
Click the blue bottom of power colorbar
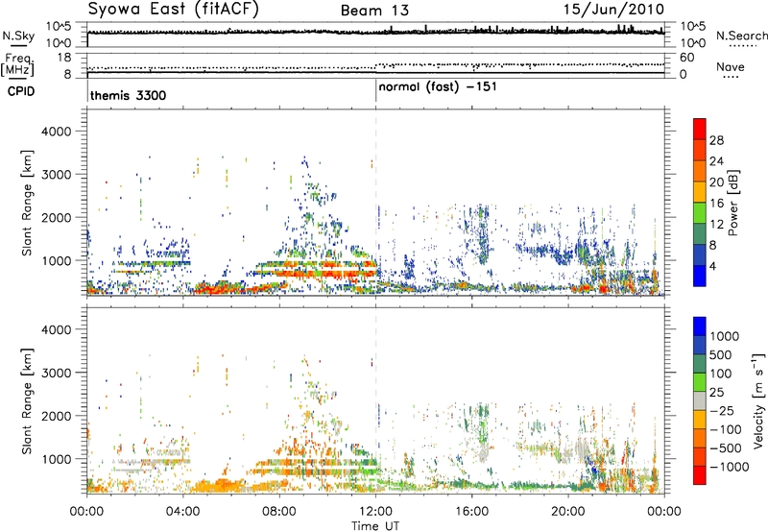(700, 276)
